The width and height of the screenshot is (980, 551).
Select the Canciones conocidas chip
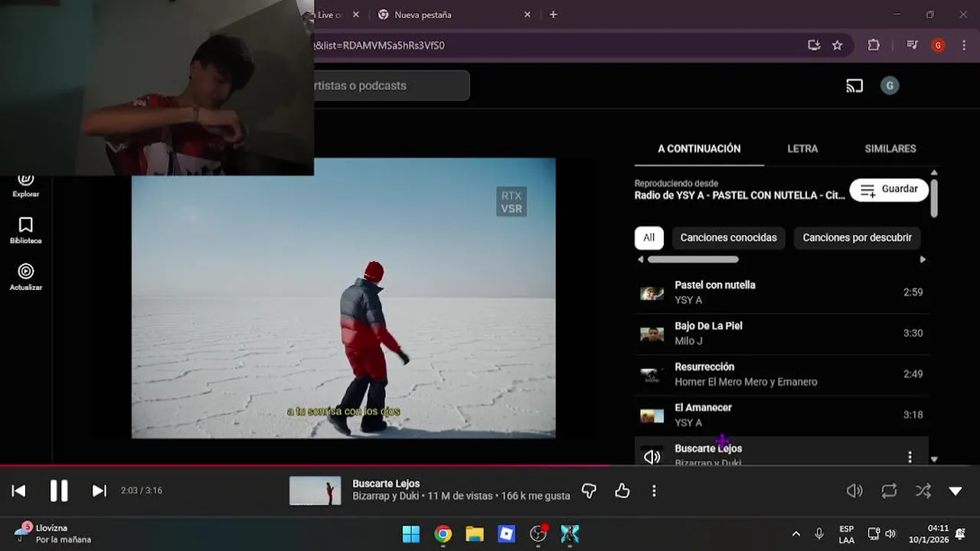[728, 237]
